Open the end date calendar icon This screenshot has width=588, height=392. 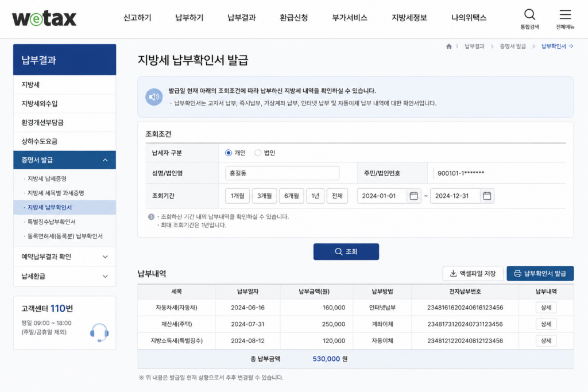coord(487,196)
